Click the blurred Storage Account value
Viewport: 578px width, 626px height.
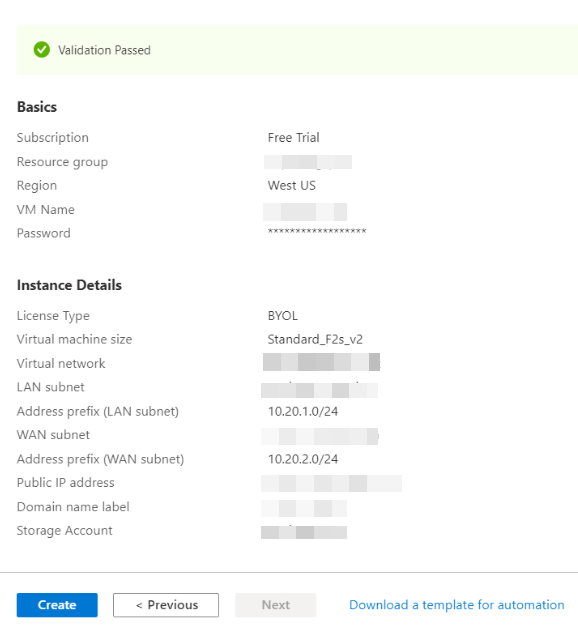coord(304,532)
